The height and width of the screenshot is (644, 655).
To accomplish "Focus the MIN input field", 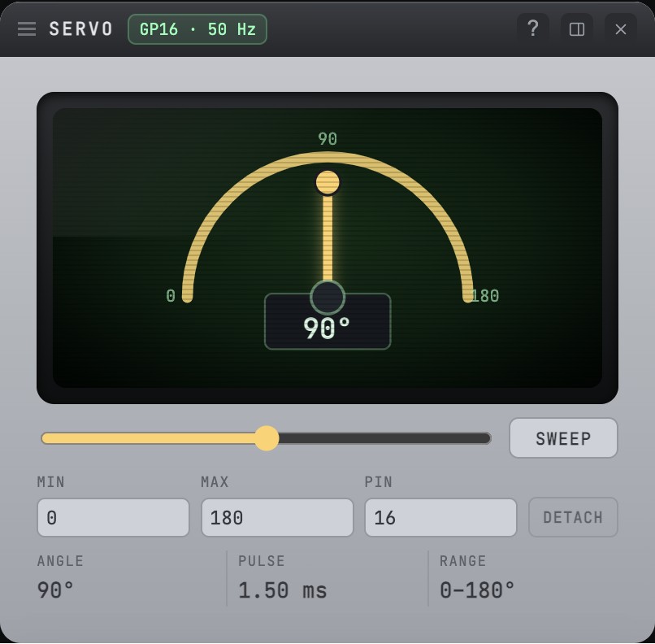I will (x=113, y=517).
